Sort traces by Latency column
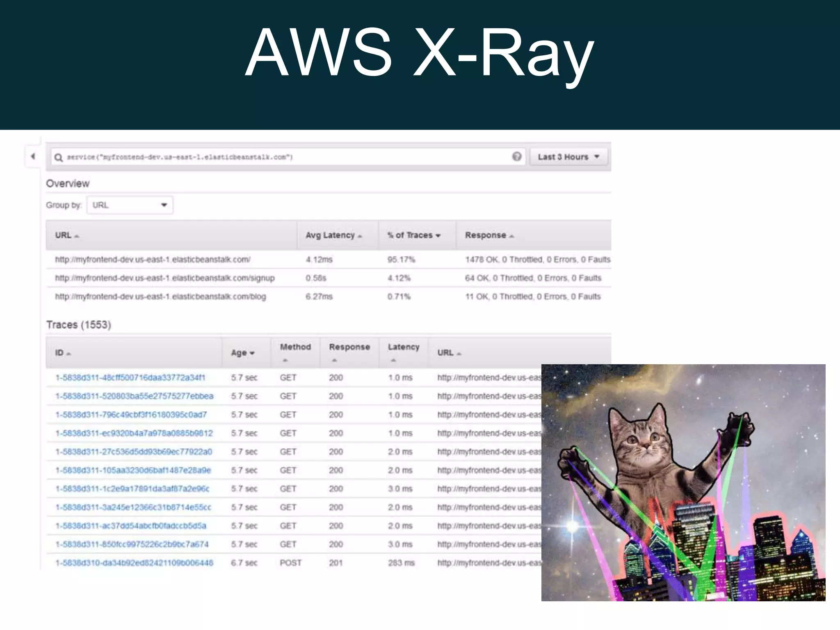This screenshot has width=840, height=630. click(404, 352)
